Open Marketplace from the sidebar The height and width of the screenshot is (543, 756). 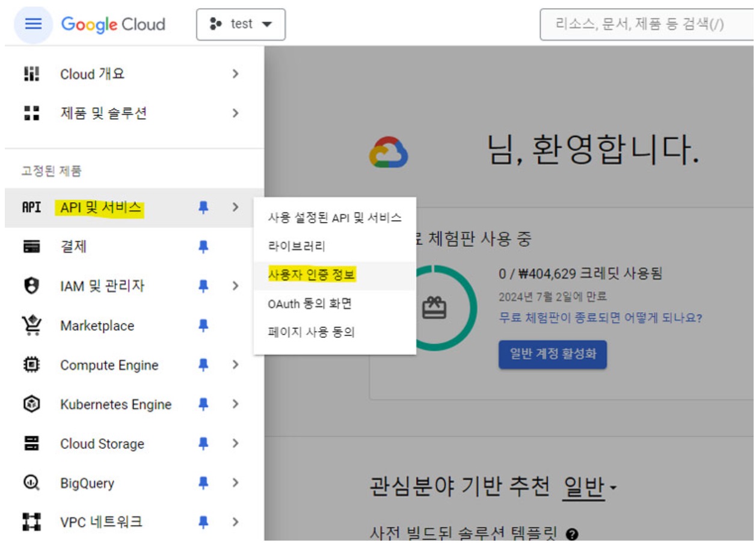[134, 325]
